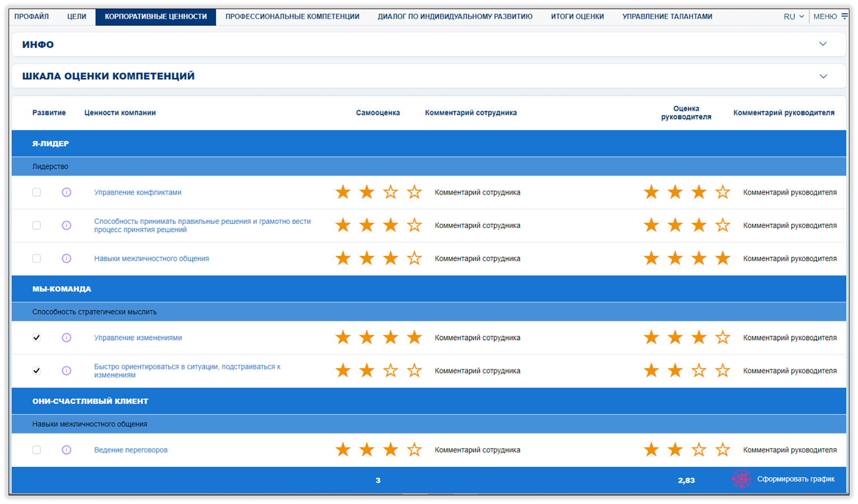
Task: Open the Навыки межличностного общения link
Action: point(151,258)
